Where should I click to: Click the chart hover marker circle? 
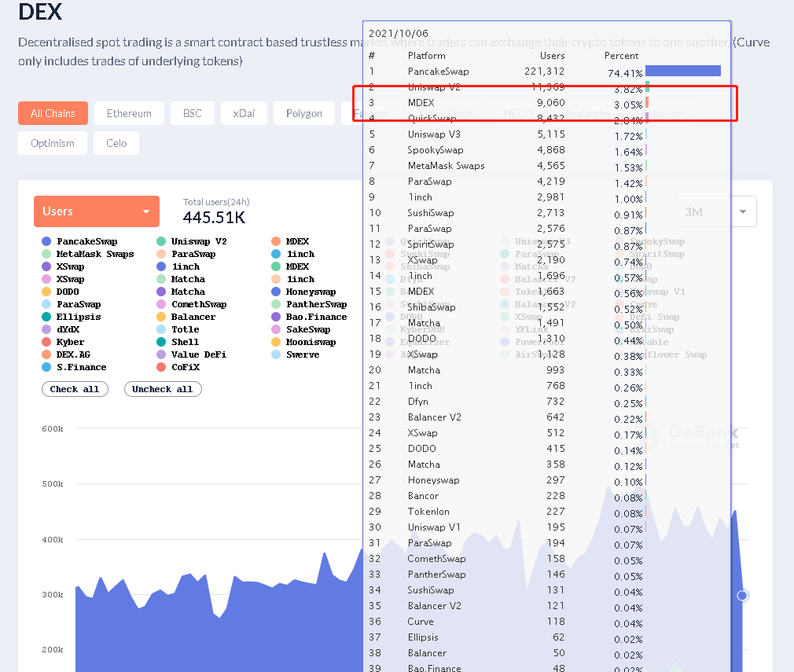[742, 595]
